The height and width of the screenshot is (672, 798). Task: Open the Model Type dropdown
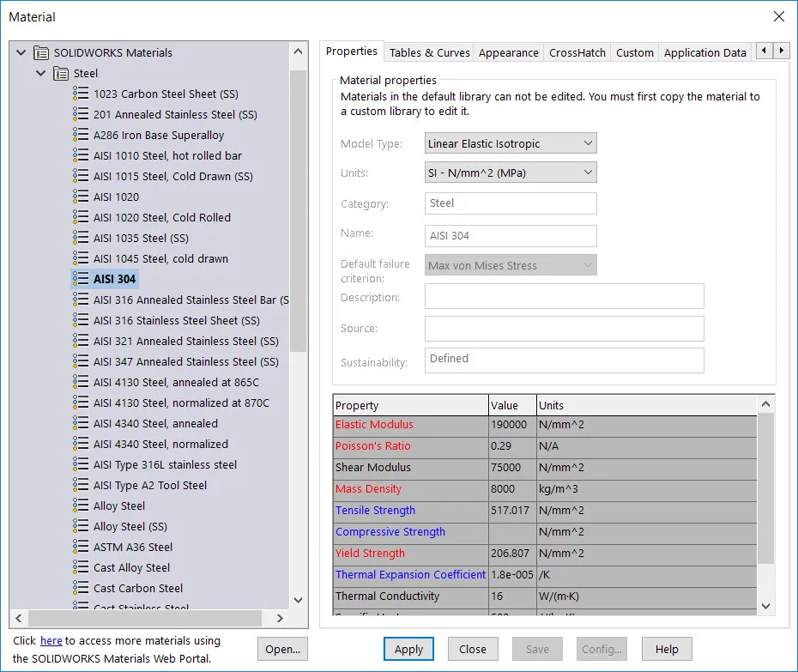tap(587, 143)
